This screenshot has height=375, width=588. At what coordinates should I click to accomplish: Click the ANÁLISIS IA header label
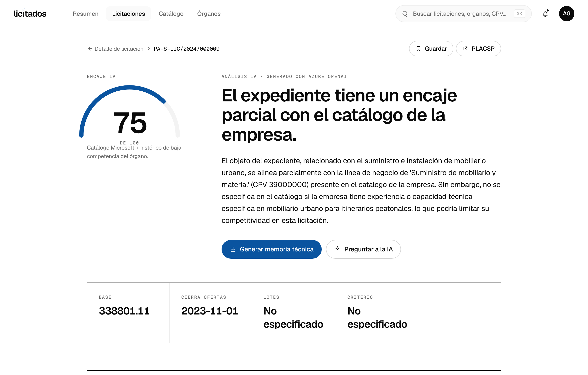pyautogui.click(x=284, y=76)
